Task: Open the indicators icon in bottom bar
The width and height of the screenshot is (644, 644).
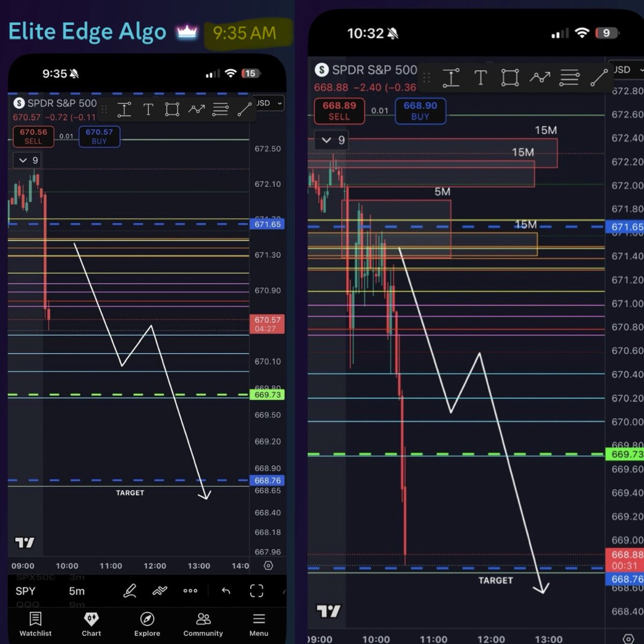Action: (x=160, y=591)
